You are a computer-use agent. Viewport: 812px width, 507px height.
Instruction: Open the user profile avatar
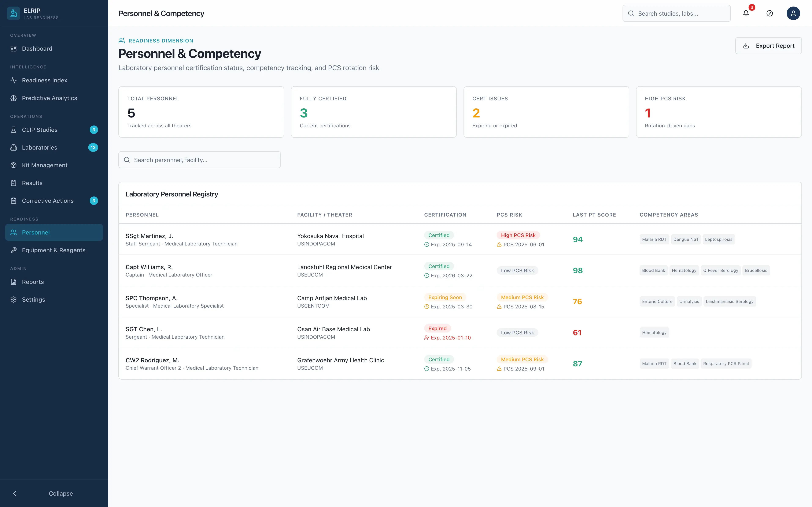click(793, 13)
